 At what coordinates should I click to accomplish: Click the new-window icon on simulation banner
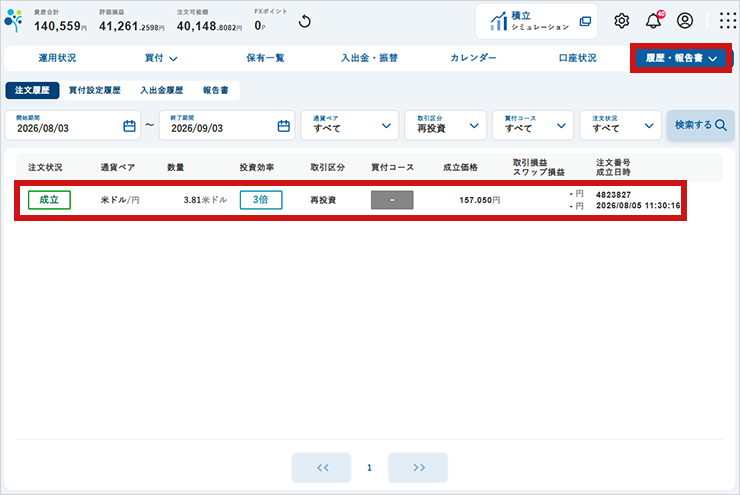[x=585, y=21]
